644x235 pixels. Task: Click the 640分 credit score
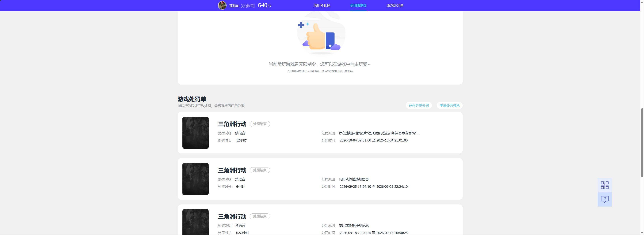click(x=265, y=5)
